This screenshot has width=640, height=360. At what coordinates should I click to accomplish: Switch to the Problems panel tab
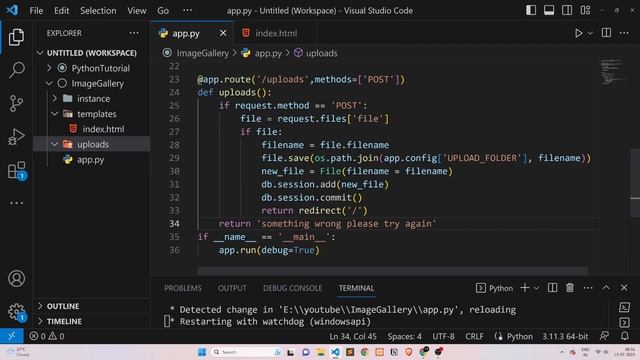(x=183, y=288)
